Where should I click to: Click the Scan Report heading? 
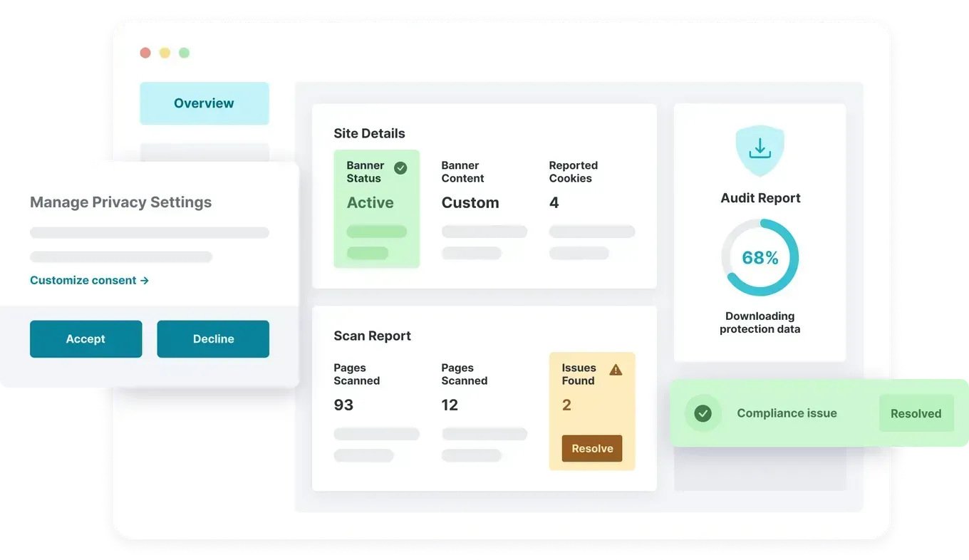tap(373, 336)
